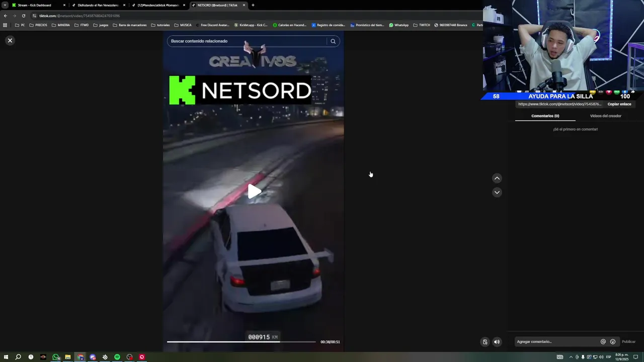The width and height of the screenshot is (644, 362).
Task: Open a new browser tab with the plus
Action: point(253,5)
